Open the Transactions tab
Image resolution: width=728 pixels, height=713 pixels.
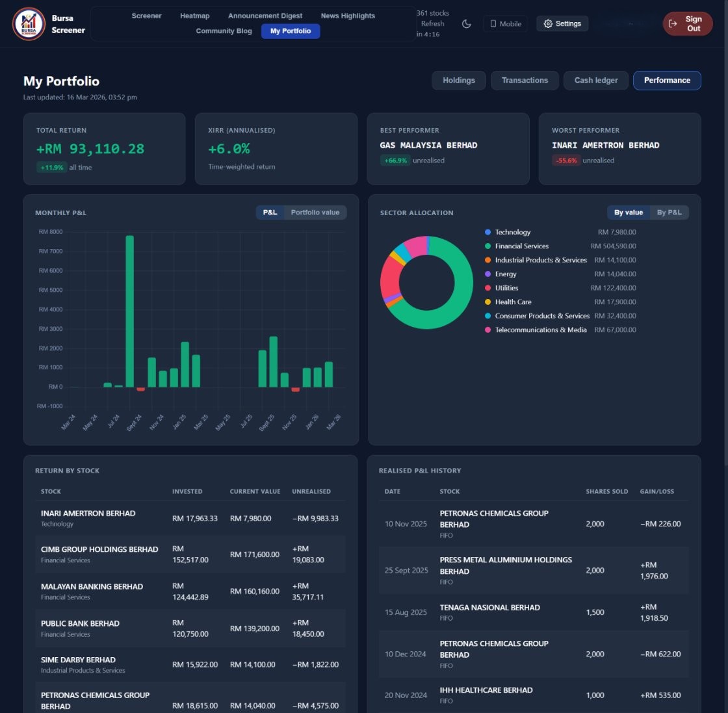click(525, 80)
